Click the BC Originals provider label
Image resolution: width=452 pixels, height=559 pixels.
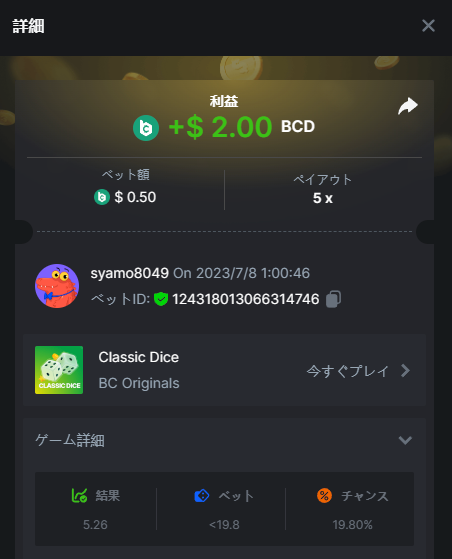(x=139, y=383)
